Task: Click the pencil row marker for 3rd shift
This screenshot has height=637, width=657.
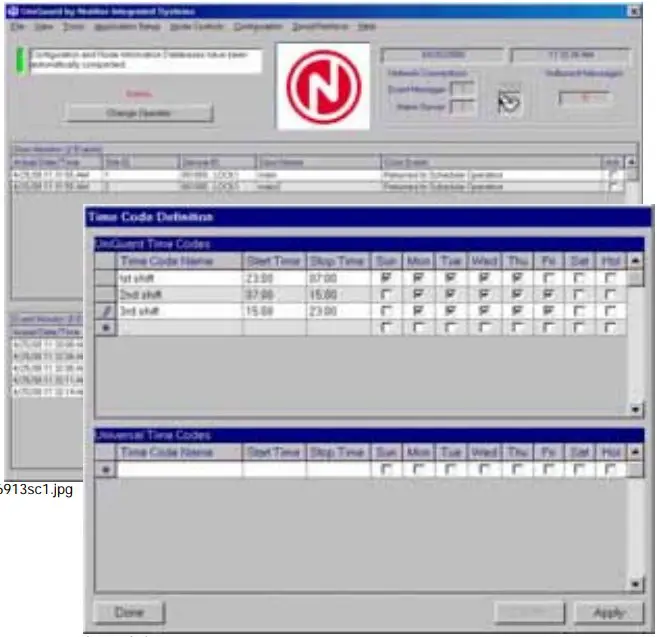Action: click(x=105, y=311)
